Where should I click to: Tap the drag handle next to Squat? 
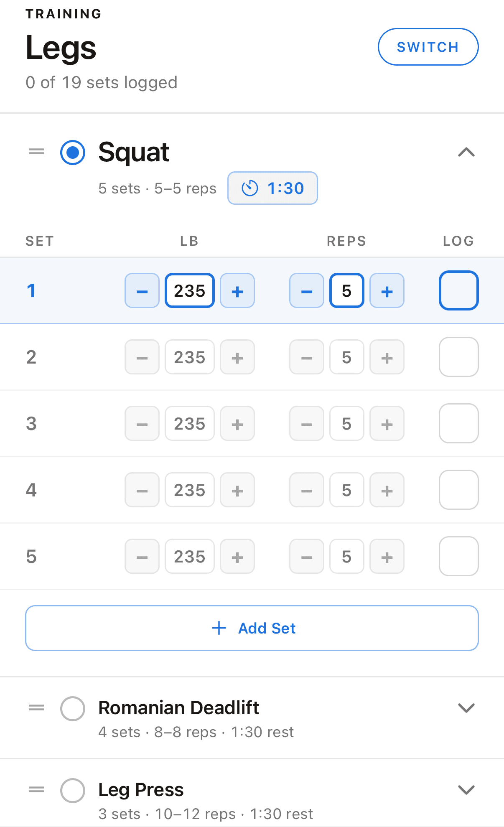tap(36, 152)
